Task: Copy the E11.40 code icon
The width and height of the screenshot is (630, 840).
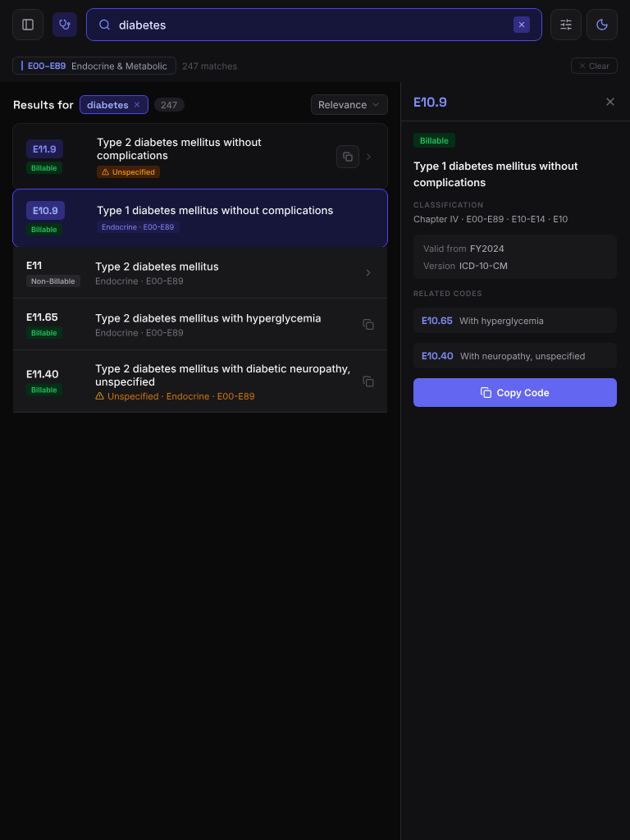Action: point(368,381)
